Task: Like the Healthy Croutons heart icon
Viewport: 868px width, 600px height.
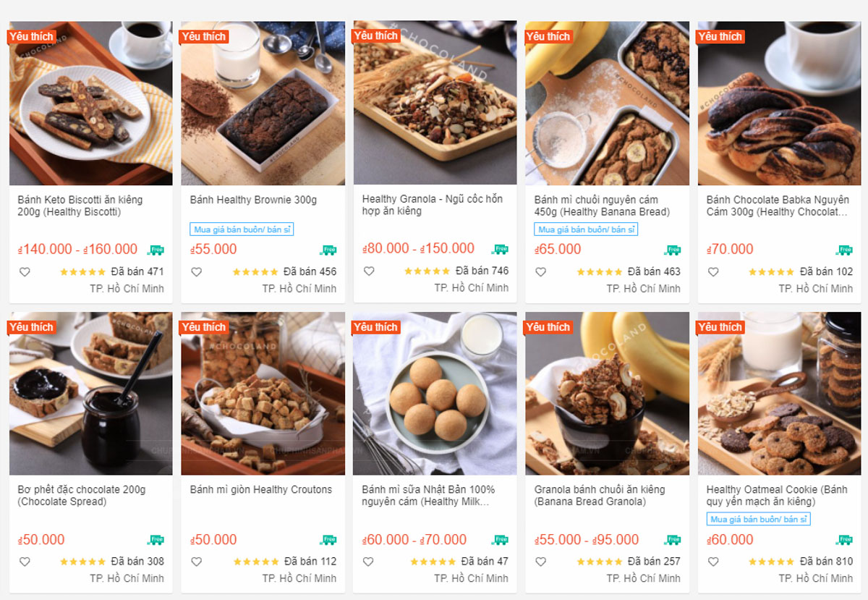Action: click(x=196, y=562)
